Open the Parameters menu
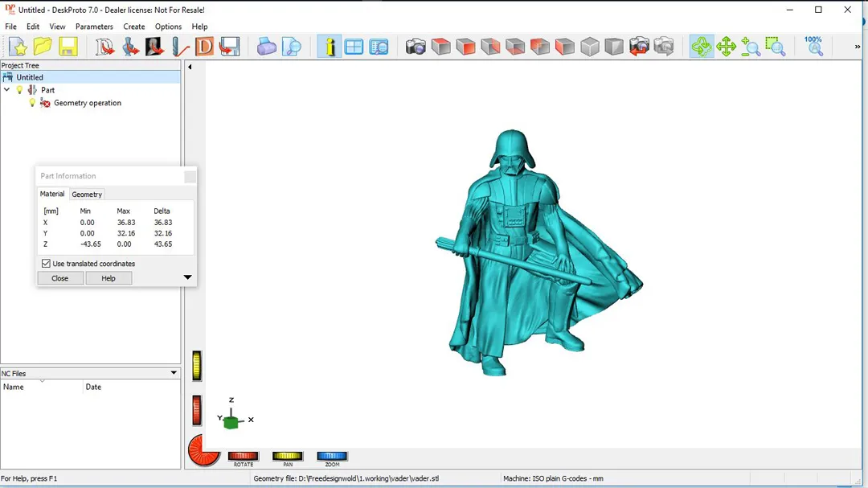Viewport: 868px width, 488px height. click(94, 27)
